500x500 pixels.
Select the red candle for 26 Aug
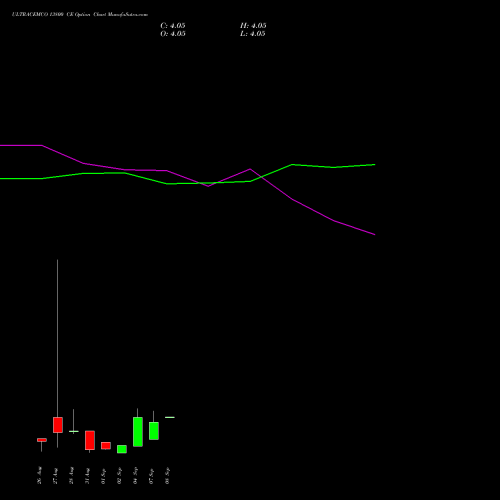[x=42, y=440]
